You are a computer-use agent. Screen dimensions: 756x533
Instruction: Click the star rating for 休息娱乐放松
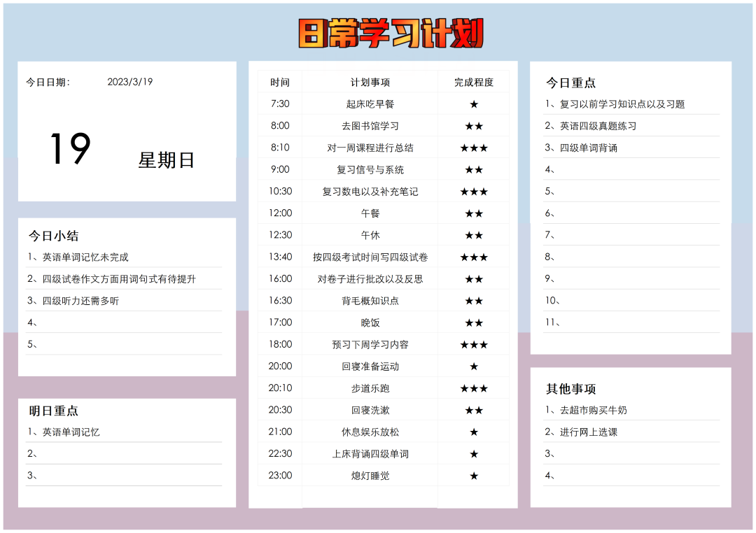(474, 432)
